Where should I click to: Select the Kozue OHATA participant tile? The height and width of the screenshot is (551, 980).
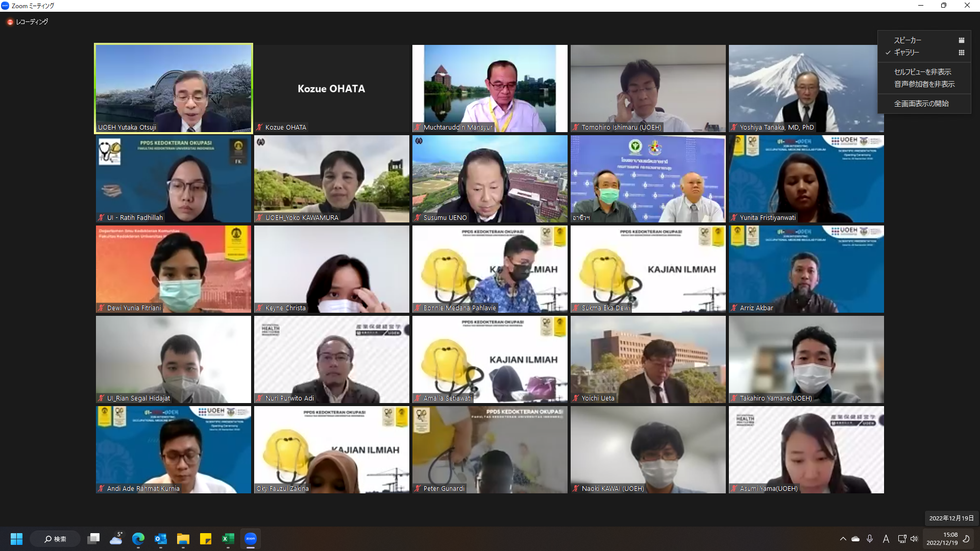click(332, 88)
